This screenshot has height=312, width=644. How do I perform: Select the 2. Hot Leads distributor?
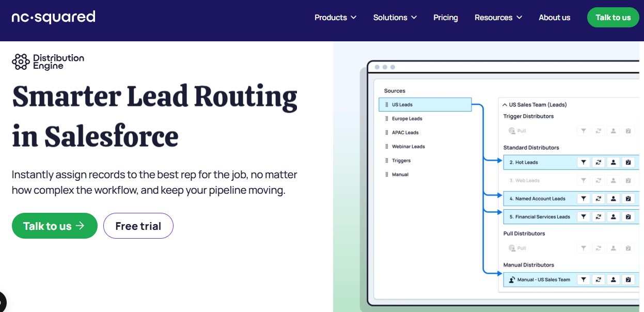(x=571, y=162)
